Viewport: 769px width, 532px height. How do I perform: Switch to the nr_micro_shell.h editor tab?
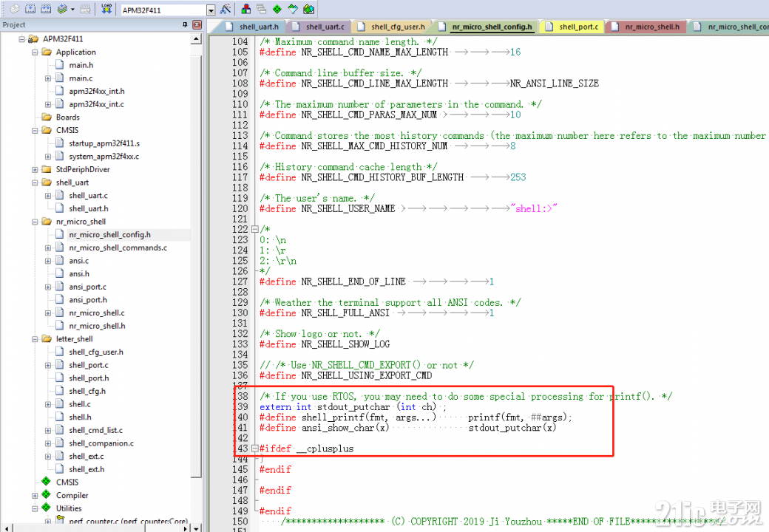point(646,27)
